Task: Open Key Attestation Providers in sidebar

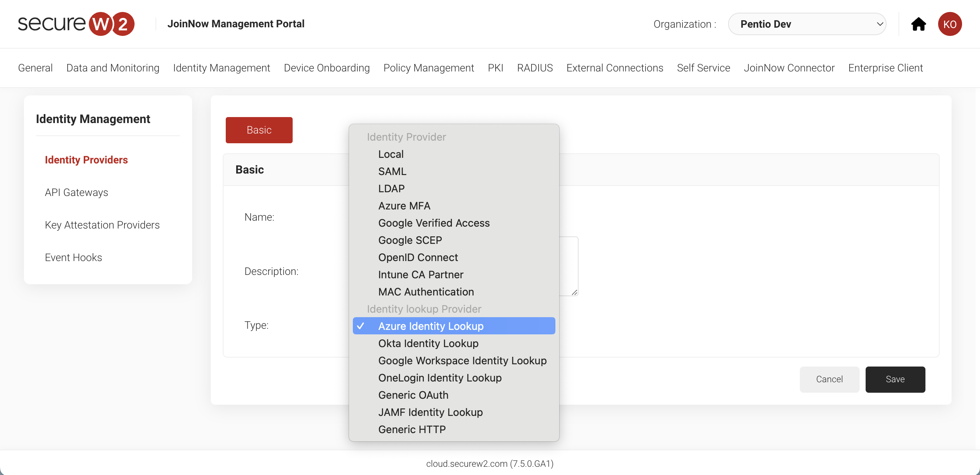Action: point(102,225)
